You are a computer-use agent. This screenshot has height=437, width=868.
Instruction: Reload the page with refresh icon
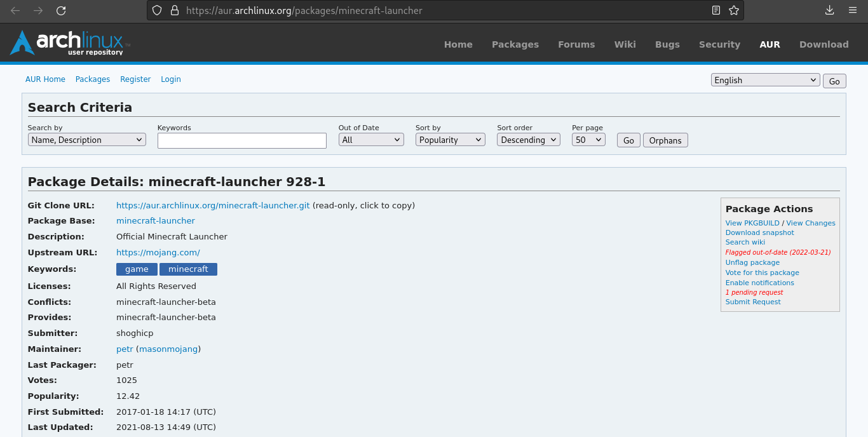tap(61, 11)
